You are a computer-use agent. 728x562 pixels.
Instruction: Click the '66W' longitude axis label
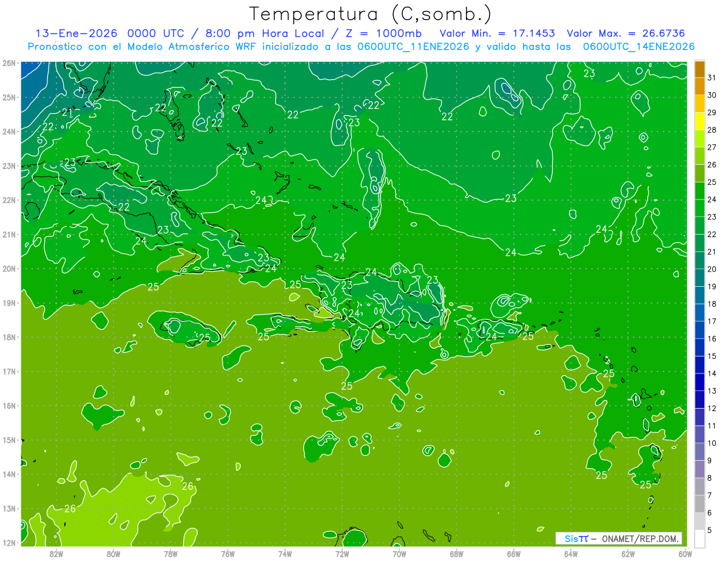(x=513, y=554)
